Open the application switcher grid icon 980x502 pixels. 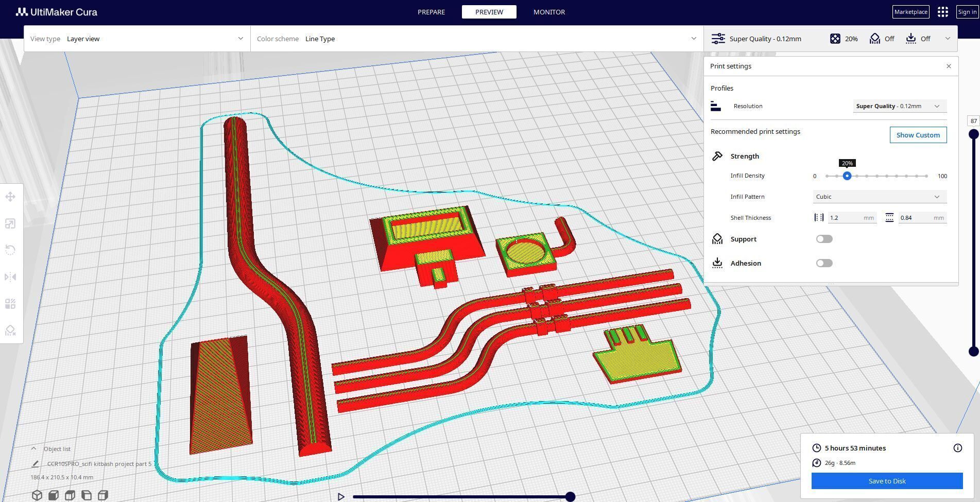[943, 12]
